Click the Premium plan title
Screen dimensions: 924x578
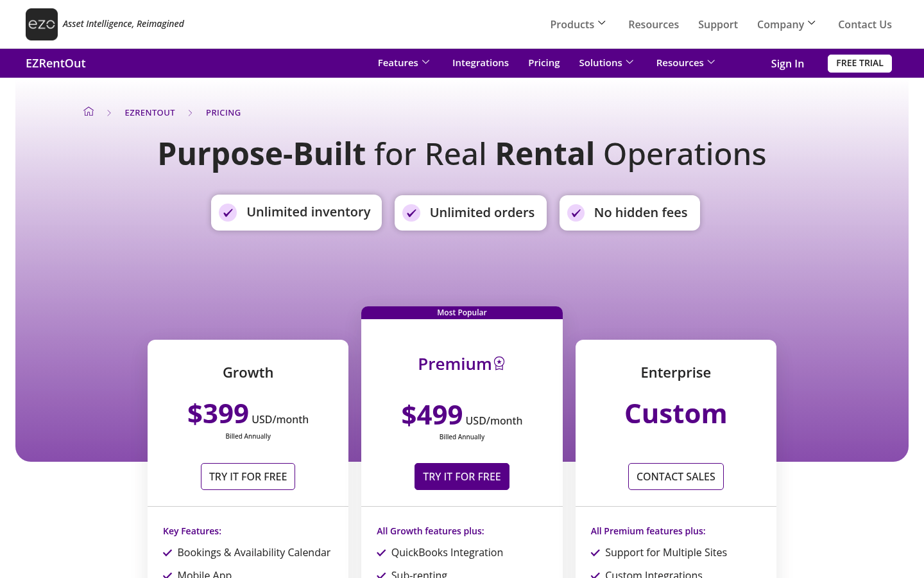pos(455,364)
